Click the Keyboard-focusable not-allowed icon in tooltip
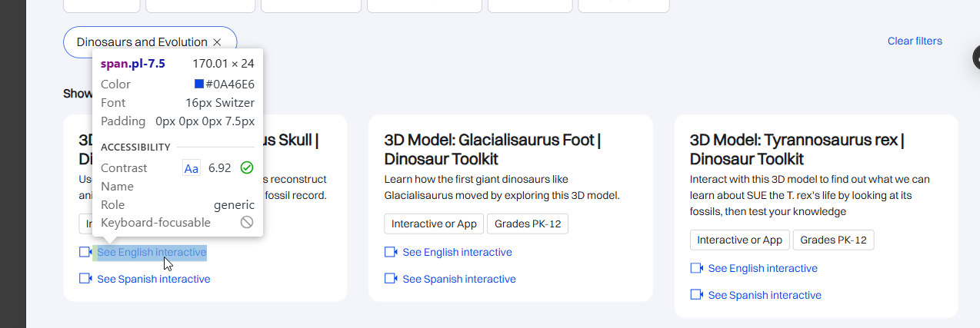980x328 pixels. pyautogui.click(x=247, y=223)
